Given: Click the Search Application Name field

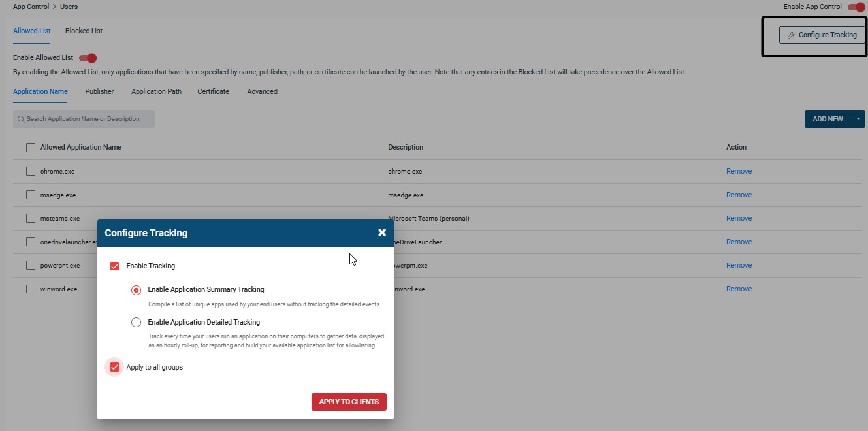Looking at the screenshot, I should (x=88, y=119).
